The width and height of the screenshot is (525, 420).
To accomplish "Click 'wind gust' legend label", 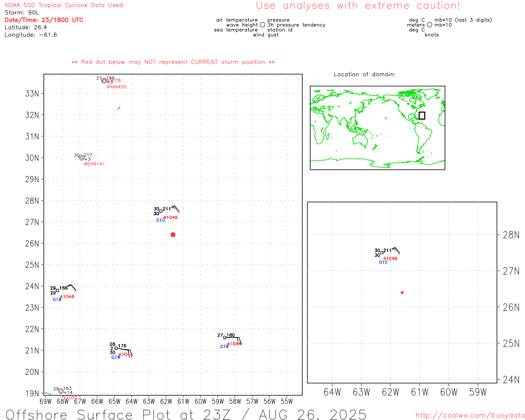I will (266, 35).
